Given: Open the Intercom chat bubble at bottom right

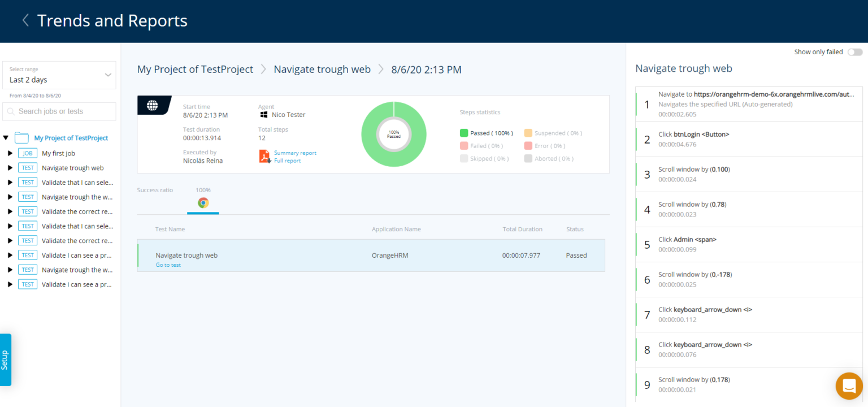Looking at the screenshot, I should [x=849, y=386].
